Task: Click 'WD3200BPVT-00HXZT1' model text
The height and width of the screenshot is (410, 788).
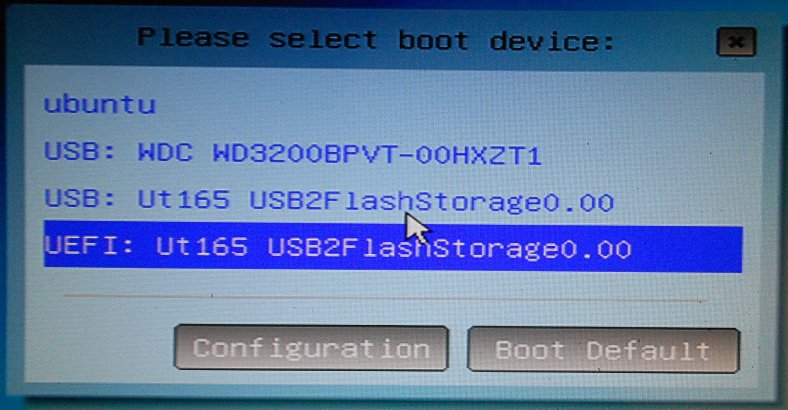Action: click(x=377, y=154)
